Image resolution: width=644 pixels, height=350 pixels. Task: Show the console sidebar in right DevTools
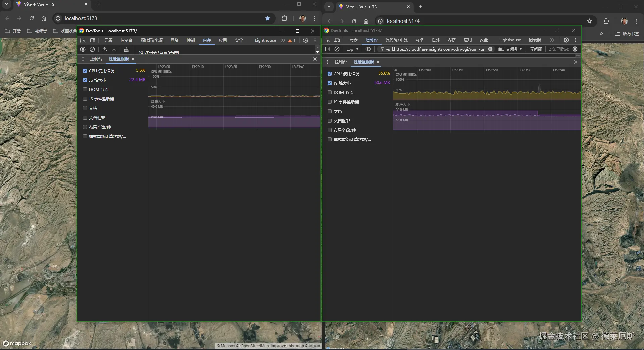(x=328, y=49)
